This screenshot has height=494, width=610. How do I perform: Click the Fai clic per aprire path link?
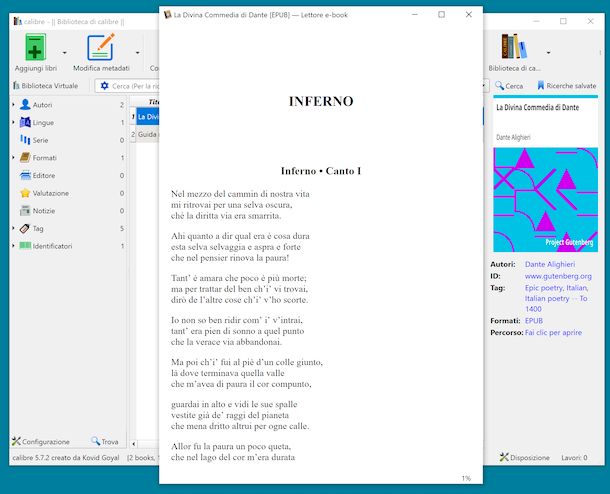553,333
